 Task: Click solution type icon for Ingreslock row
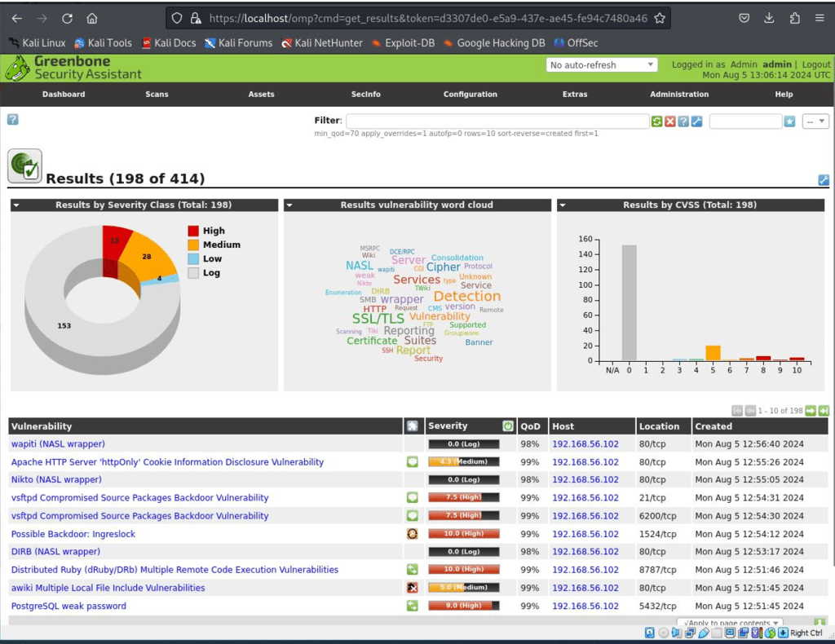tap(413, 534)
